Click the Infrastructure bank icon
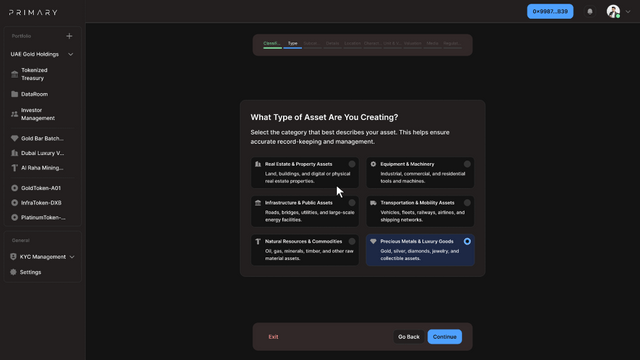 click(x=258, y=203)
